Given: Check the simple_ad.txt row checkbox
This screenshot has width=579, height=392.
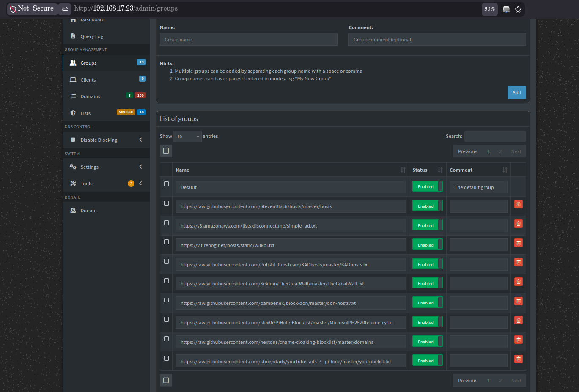Looking at the screenshot, I should (166, 223).
